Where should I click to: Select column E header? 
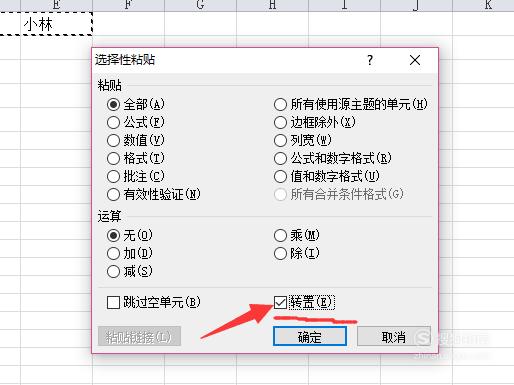coord(56,5)
